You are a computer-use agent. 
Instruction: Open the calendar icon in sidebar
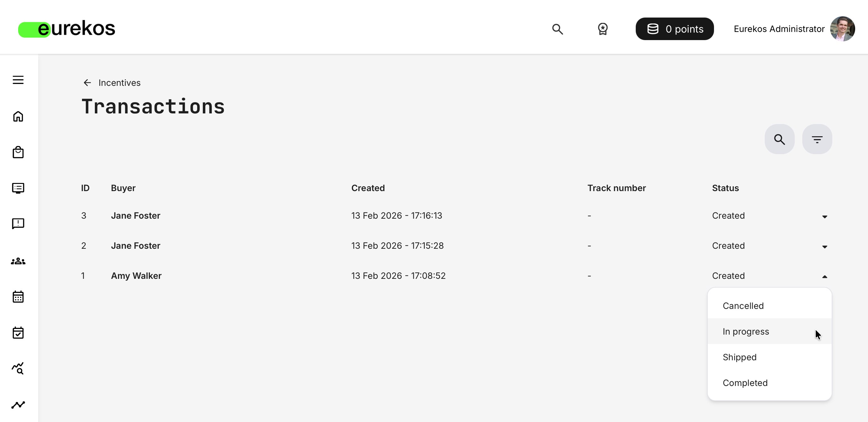pos(18,296)
